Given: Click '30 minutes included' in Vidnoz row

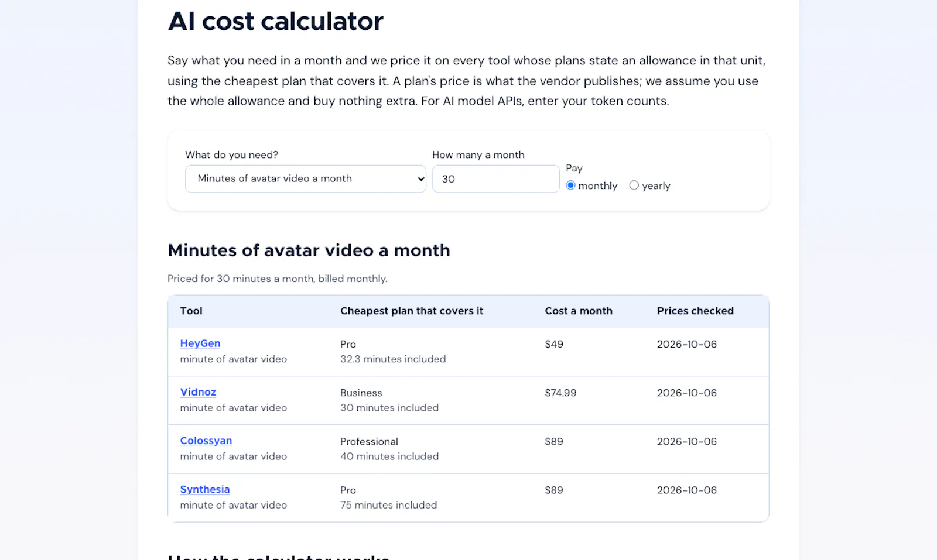Looking at the screenshot, I should point(389,407).
